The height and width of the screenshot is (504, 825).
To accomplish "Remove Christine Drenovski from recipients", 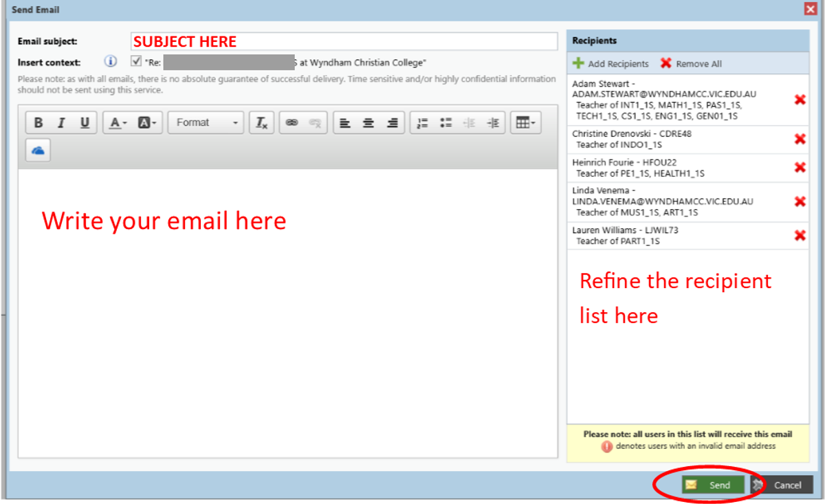I will click(x=800, y=139).
